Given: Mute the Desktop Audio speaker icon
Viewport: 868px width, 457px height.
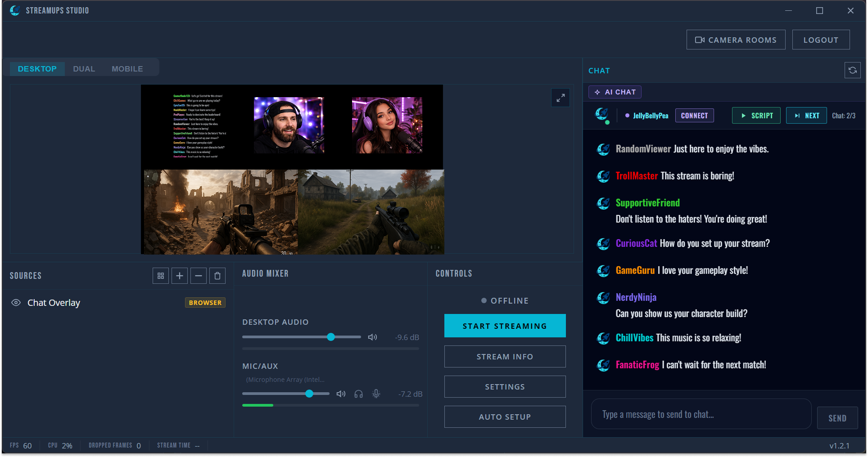Looking at the screenshot, I should click(372, 336).
